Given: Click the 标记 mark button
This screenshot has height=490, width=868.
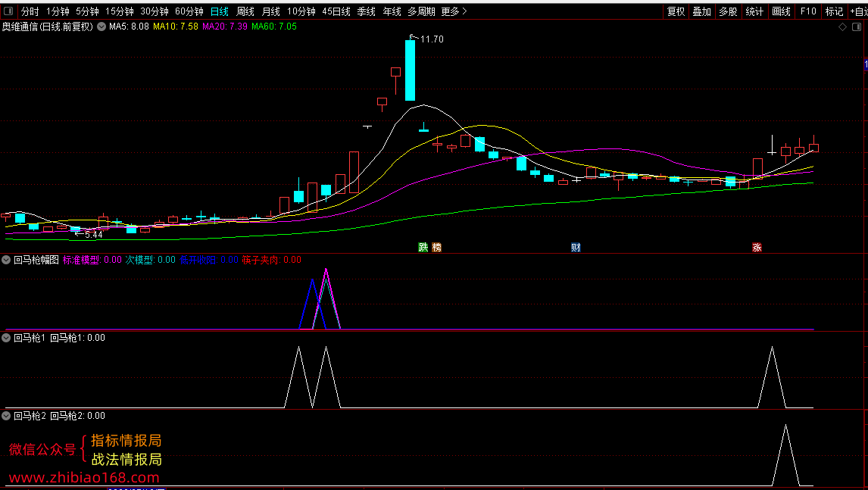Looking at the screenshot, I should (834, 11).
